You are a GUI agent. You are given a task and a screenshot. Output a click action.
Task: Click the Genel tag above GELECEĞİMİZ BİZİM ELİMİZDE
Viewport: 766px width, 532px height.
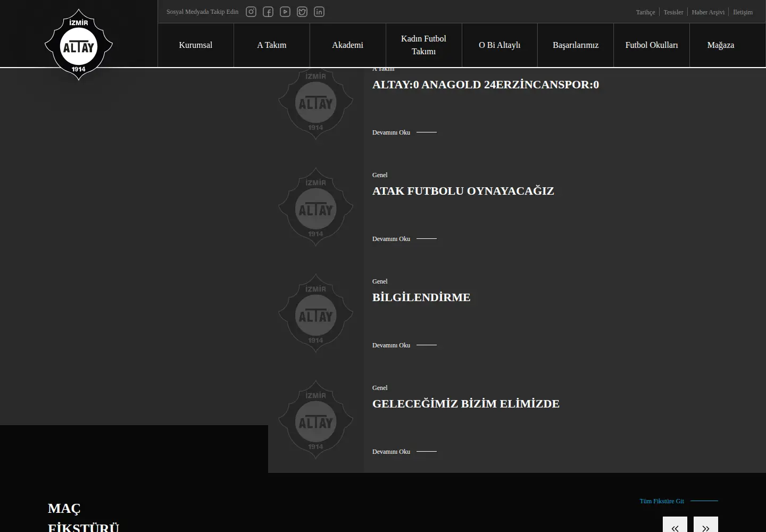[x=380, y=388]
